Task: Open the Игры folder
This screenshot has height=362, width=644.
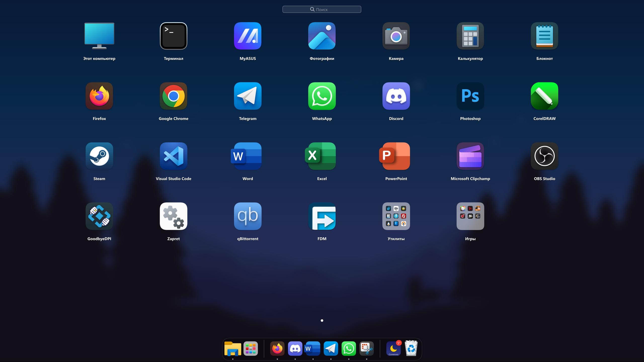Action: [x=470, y=216]
